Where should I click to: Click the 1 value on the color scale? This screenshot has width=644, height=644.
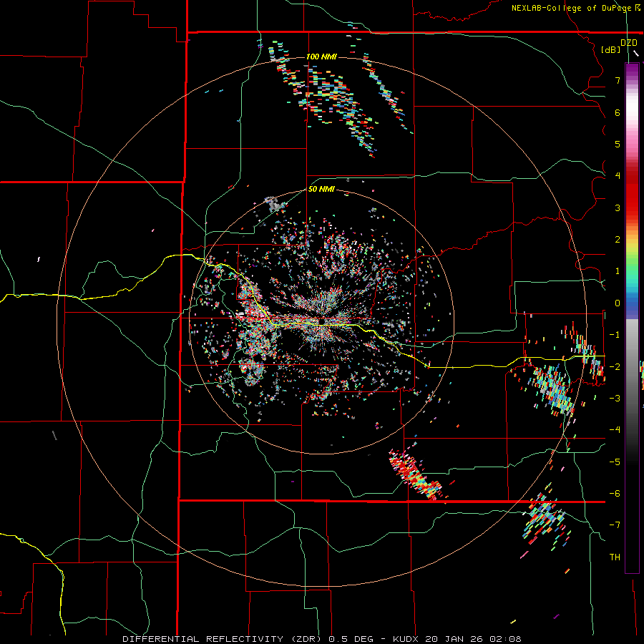pos(618,271)
